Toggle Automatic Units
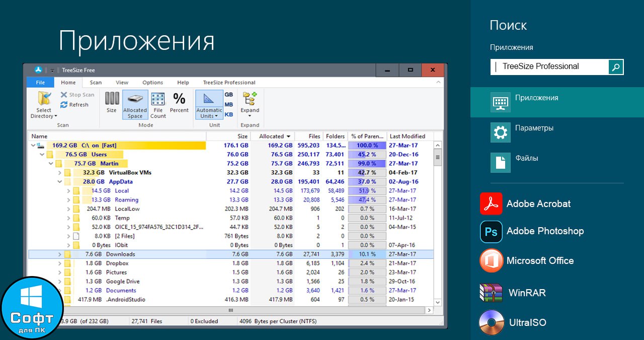The height and width of the screenshot is (340, 644). pos(209,105)
